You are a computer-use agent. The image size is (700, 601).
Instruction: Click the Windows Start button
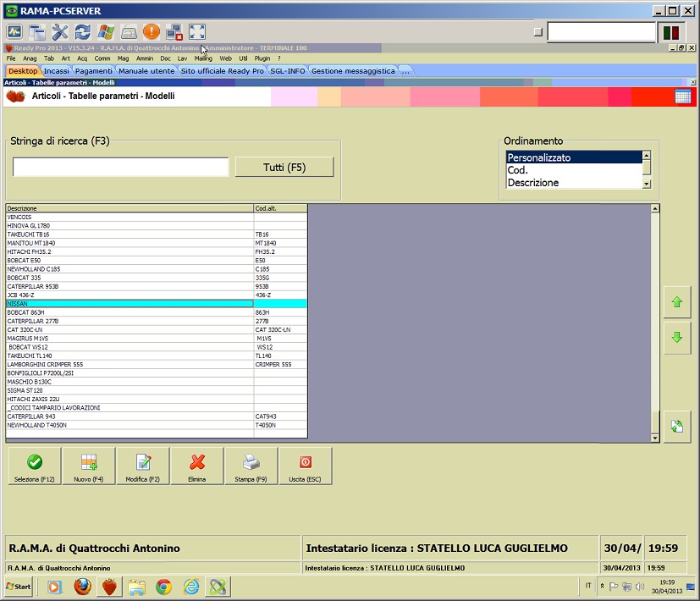[19, 587]
